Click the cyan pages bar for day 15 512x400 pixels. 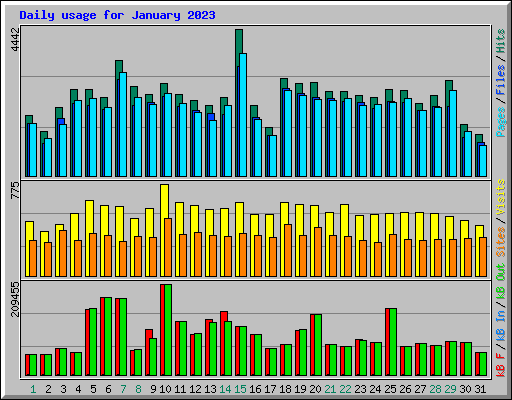click(243, 115)
